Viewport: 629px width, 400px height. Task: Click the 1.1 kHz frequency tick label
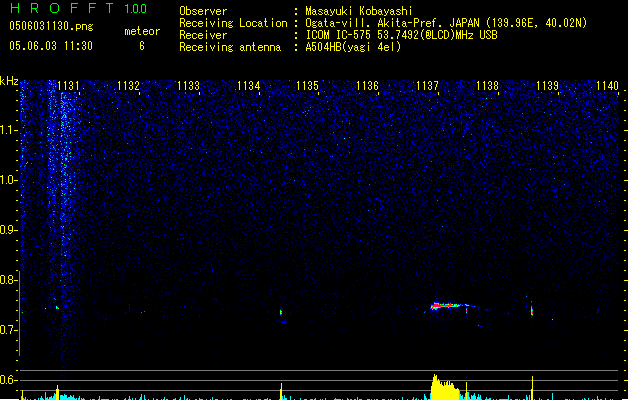8,130
